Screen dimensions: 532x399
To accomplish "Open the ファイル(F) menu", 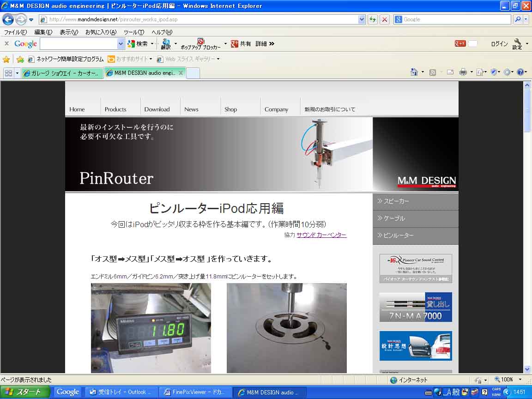I will coord(16,32).
